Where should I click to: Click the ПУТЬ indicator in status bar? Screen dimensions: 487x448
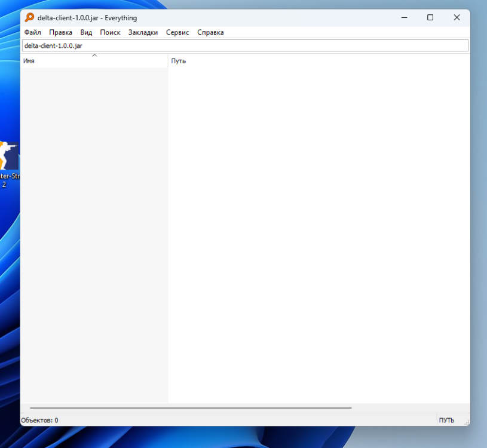[446, 420]
